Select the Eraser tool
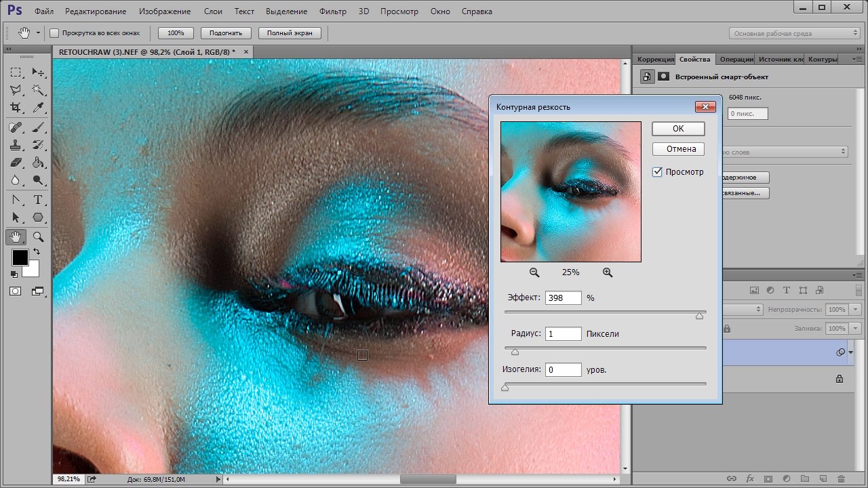The width and height of the screenshot is (868, 488). [16, 163]
